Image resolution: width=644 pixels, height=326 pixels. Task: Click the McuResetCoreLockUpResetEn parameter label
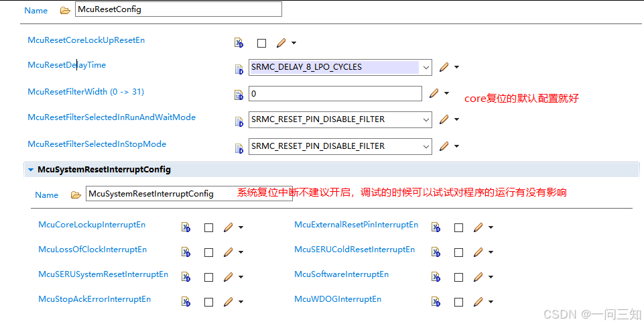[86, 40]
